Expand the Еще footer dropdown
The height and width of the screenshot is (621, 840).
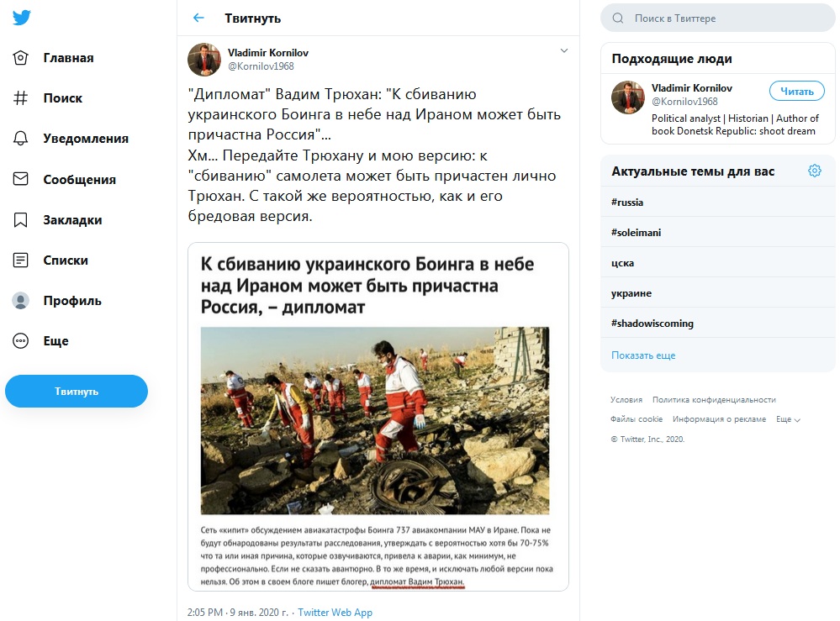pos(788,419)
